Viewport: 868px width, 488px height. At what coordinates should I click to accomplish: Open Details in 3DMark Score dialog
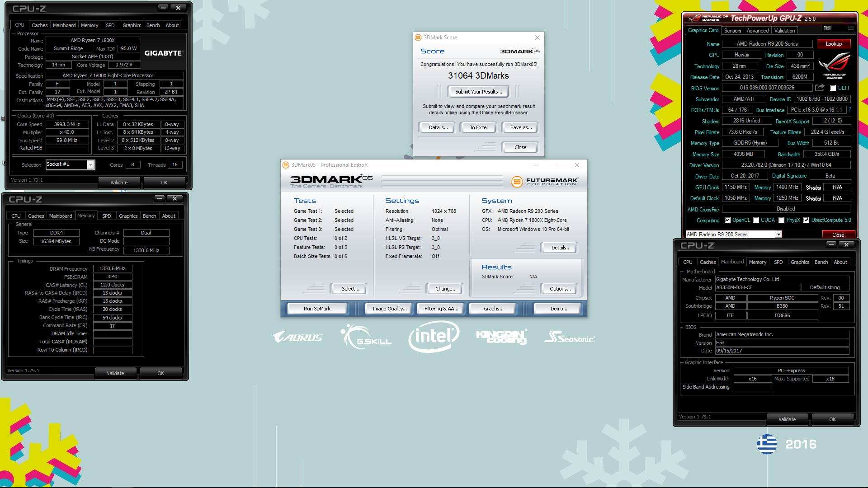[438, 127]
